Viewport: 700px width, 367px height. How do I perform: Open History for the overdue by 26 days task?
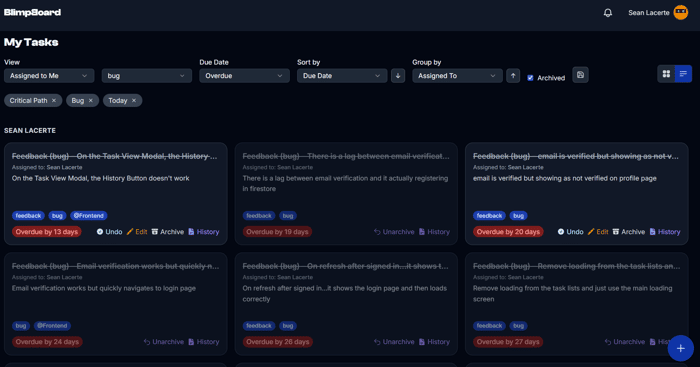434,342
